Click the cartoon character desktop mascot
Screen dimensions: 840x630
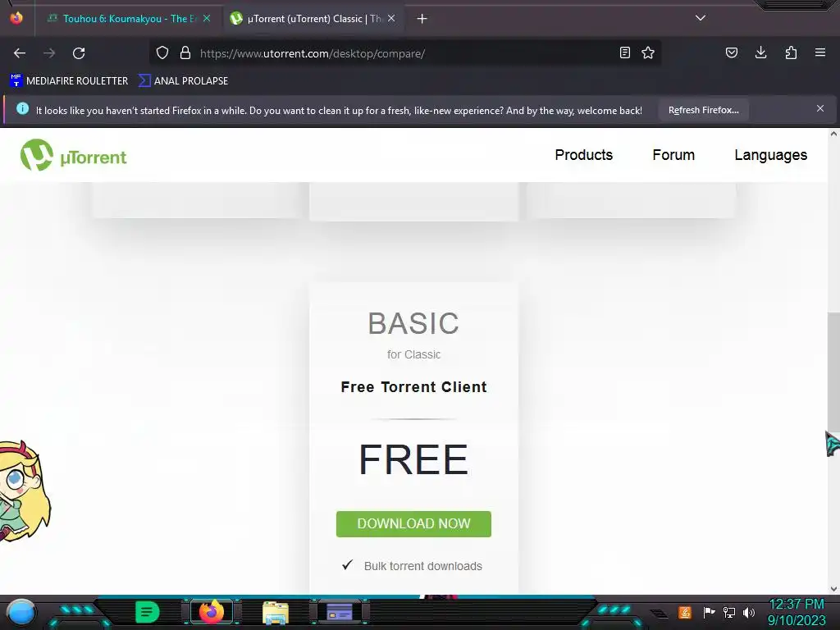click(24, 491)
